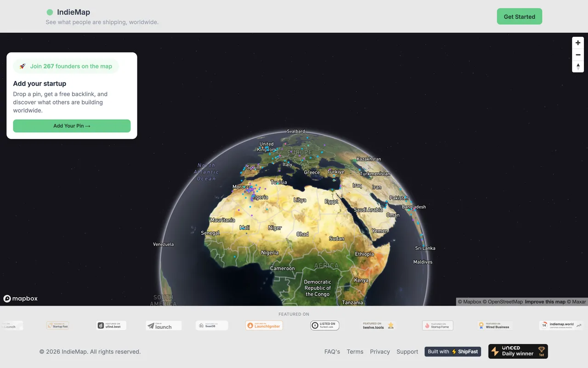588x368 pixels.
Task: Click the green IndieMap logo dot
Action: coord(50,12)
